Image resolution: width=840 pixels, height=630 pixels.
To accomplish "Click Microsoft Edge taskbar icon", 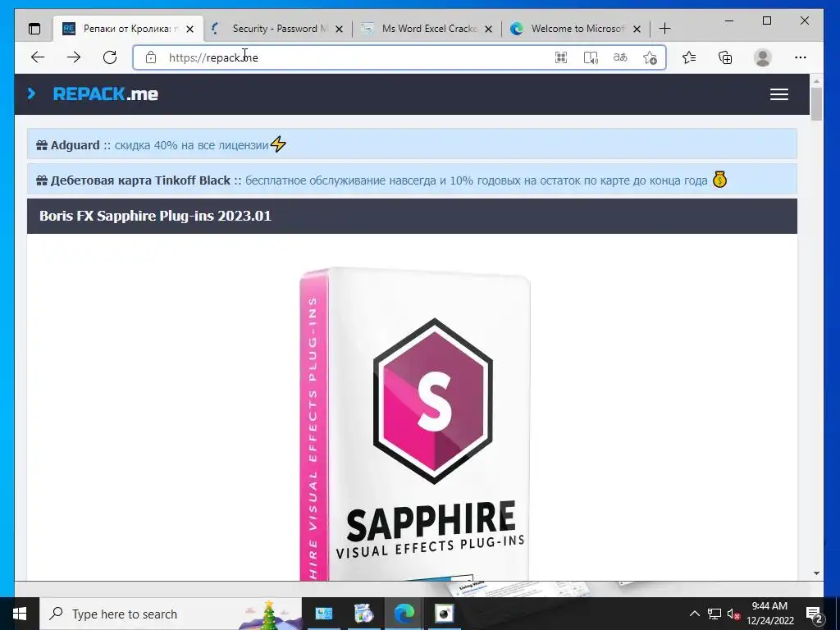I will 404,614.
